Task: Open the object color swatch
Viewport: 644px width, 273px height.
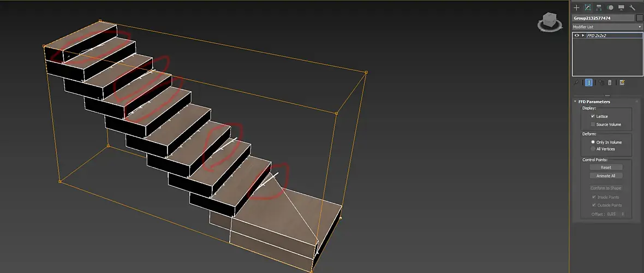Action: coord(640,17)
